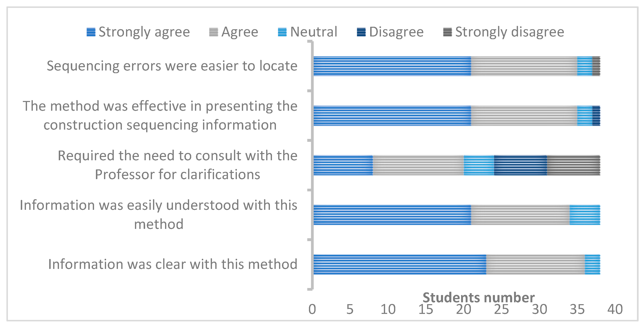The width and height of the screenshot is (644, 328).
Task: Click Strongly disagree segment in Sequencing errors bar
Action: 596,66
